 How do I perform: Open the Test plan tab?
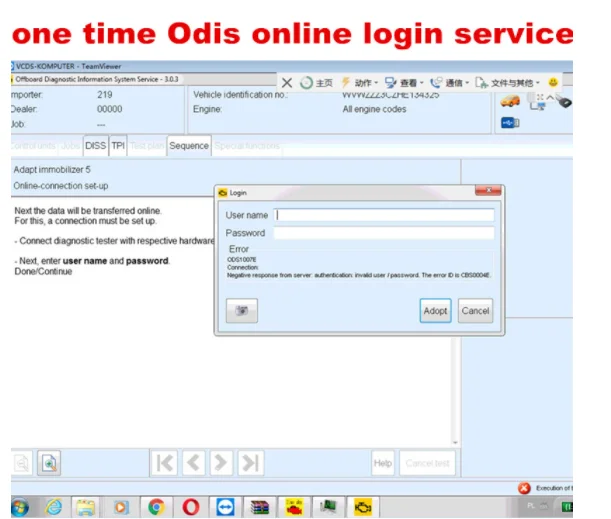(147, 146)
